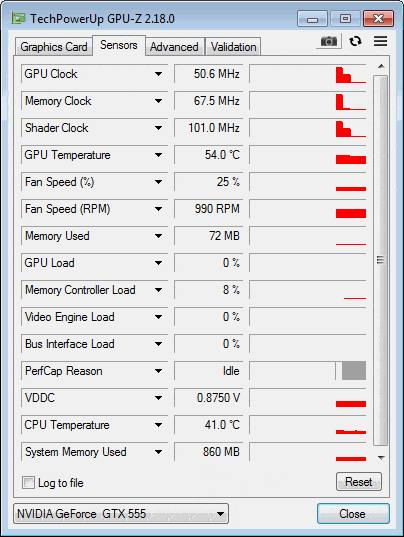Click the Reset button
Viewport: 404px width, 537px height.
(358, 482)
